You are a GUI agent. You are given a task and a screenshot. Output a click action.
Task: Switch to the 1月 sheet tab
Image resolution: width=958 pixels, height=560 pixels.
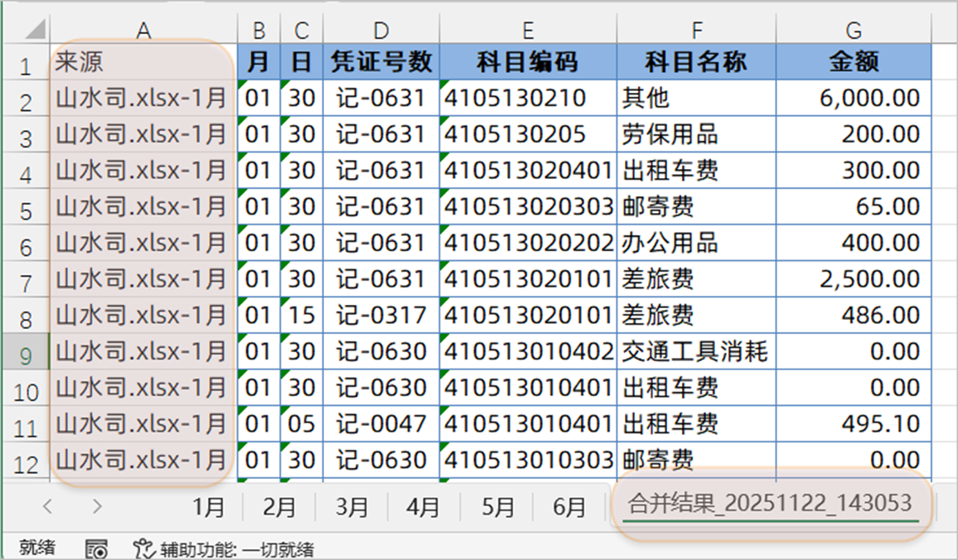coord(209,507)
